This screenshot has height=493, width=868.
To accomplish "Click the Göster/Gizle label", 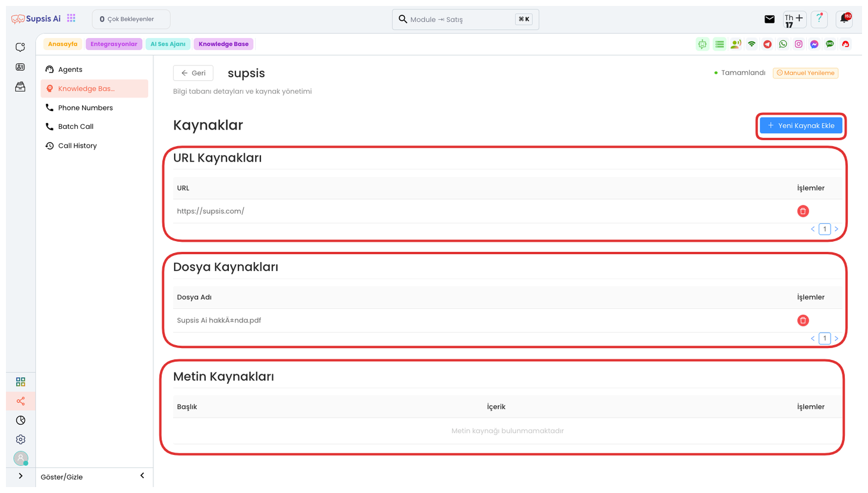I will tap(62, 477).
